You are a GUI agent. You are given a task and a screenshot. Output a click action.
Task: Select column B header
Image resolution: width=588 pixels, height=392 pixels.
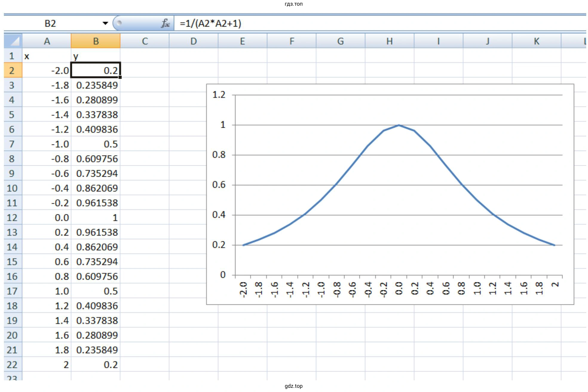click(96, 41)
